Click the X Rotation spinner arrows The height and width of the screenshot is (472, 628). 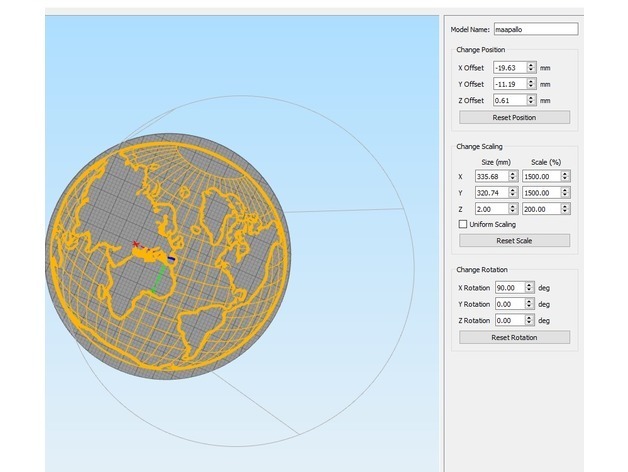click(x=530, y=287)
